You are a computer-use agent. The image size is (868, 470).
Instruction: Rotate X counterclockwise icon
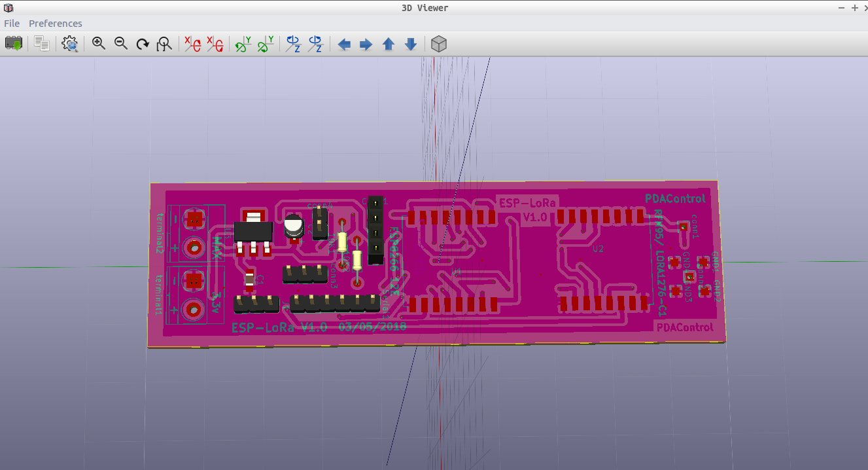click(x=215, y=44)
